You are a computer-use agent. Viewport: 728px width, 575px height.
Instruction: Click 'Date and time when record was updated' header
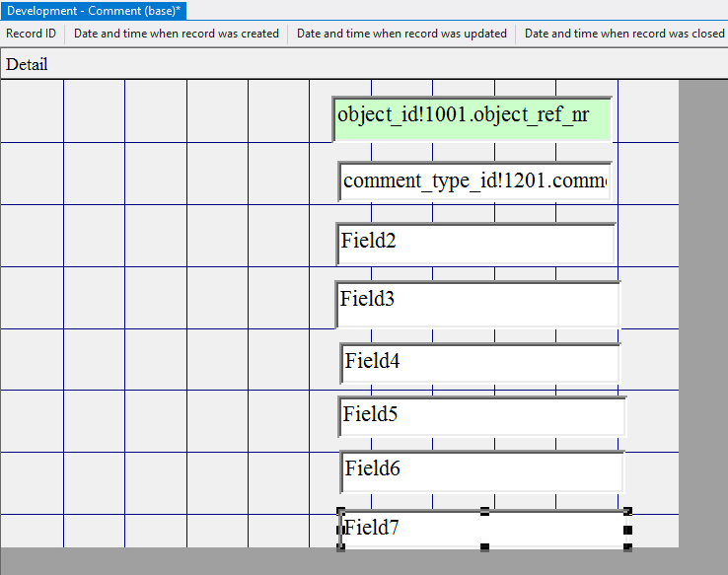point(401,34)
